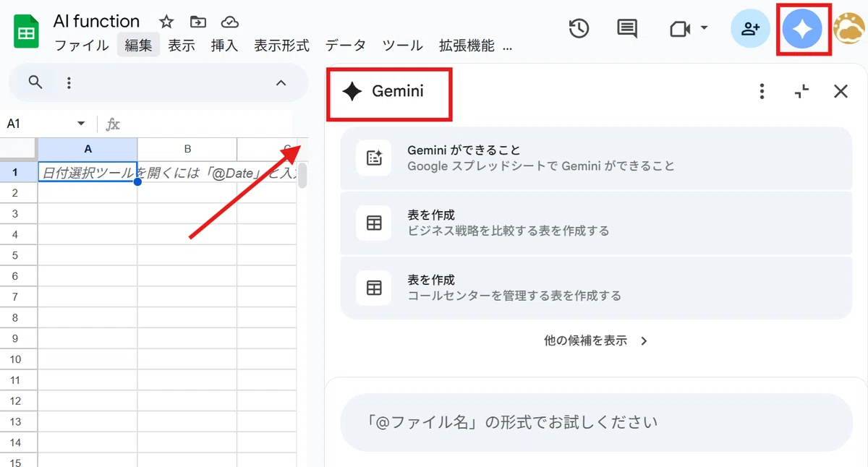Select row 2 header
The height and width of the screenshot is (467, 868).
[18, 193]
